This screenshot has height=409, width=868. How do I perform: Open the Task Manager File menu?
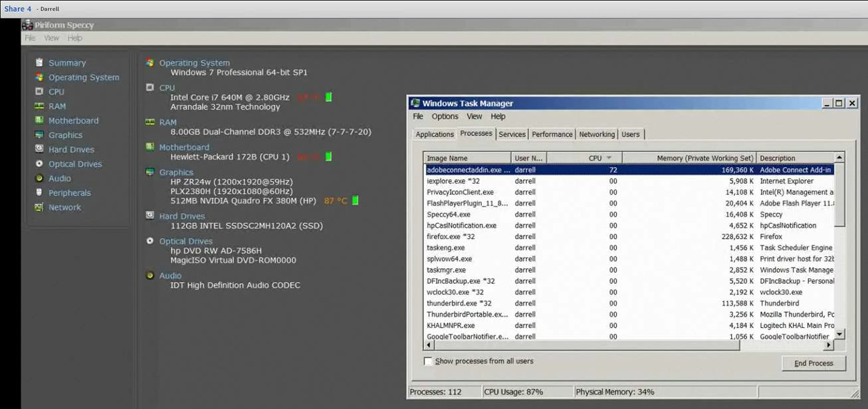[x=418, y=116]
